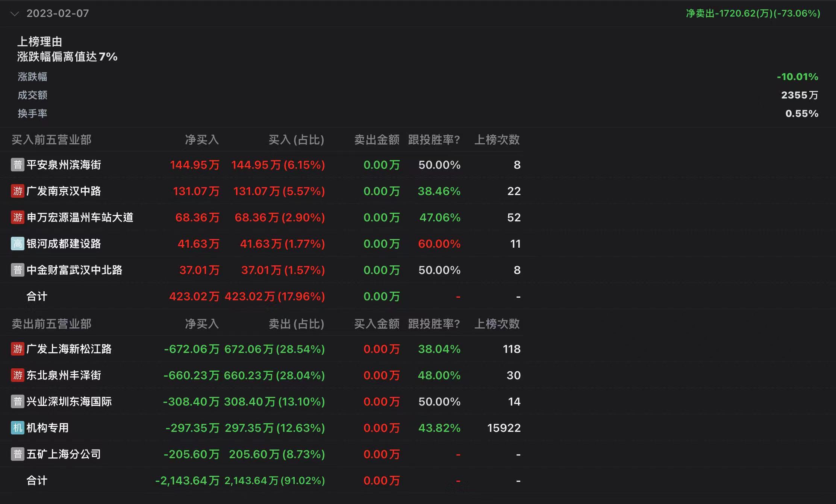Click the 普 badge beside 五矿上海分公司
Screen dimensions: 836x504
click(x=18, y=454)
